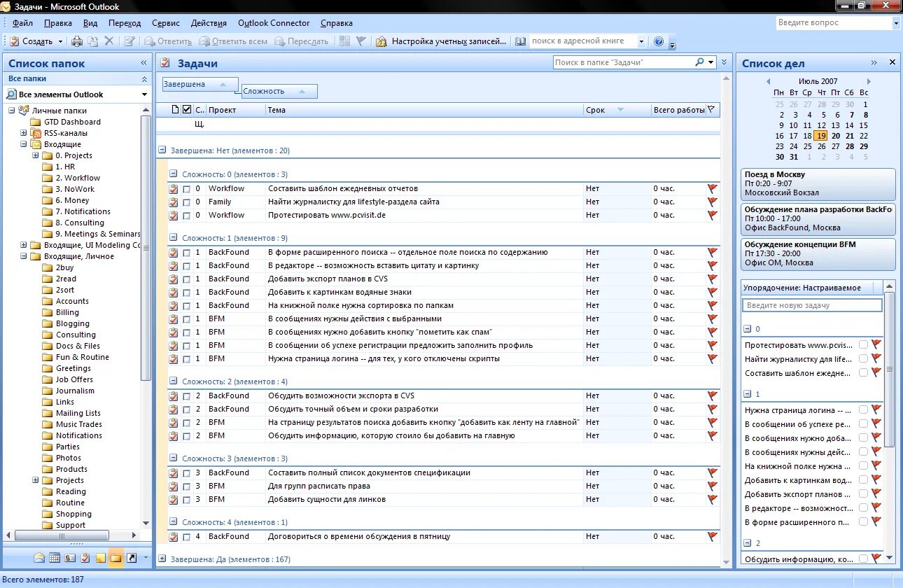The width and height of the screenshot is (903, 588).
Task: Click the search magnifier icon in Задачи
Action: (x=699, y=62)
